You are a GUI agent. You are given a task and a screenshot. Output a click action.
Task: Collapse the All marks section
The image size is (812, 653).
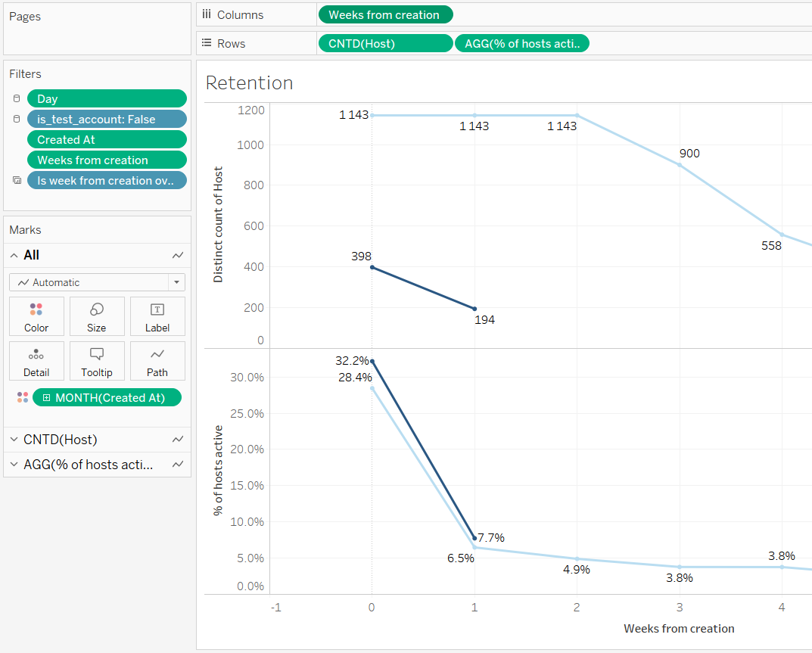14,256
